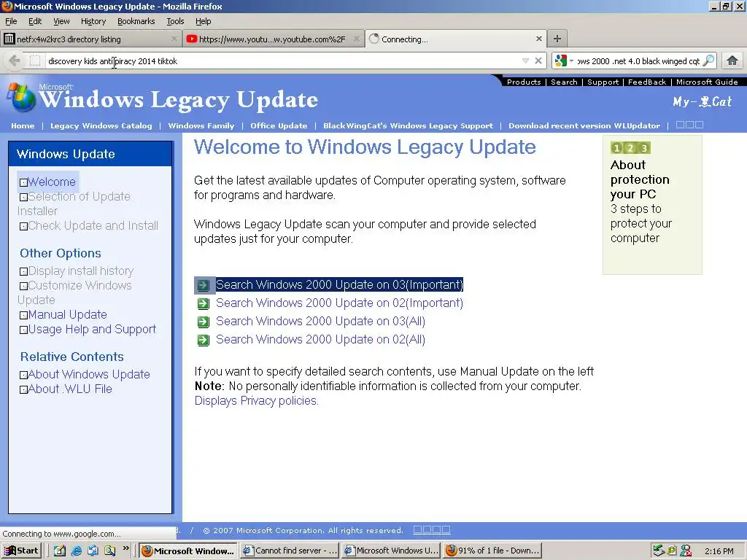Go to Legacy Windows Catalog in navigation bar

click(101, 125)
